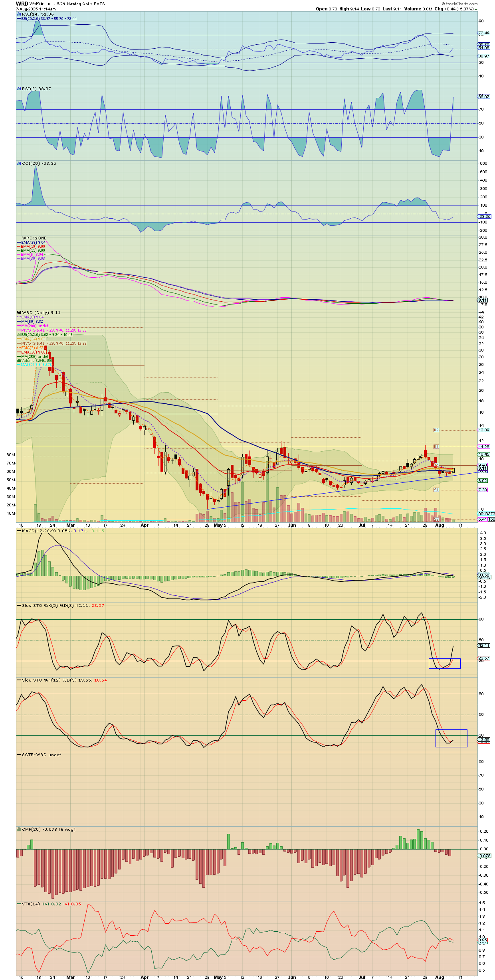Click the 9943373 volume average tag
Viewport: 495px width, 980px height.
click(x=486, y=514)
